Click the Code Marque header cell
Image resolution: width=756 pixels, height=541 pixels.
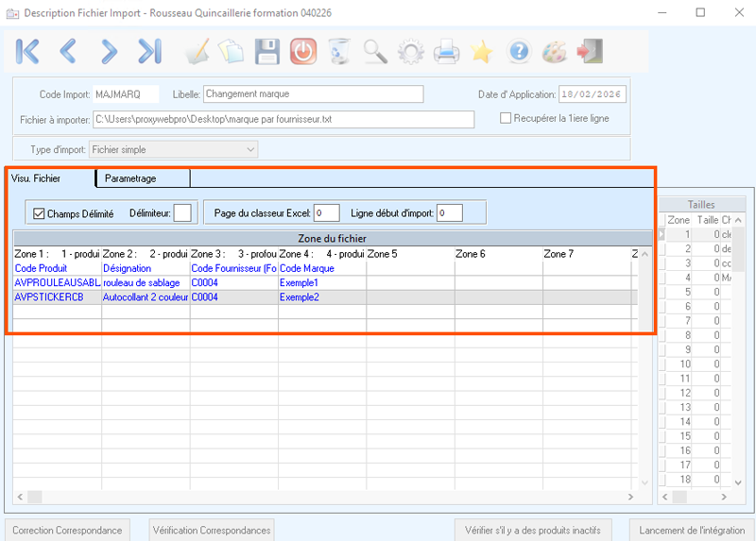pos(322,268)
